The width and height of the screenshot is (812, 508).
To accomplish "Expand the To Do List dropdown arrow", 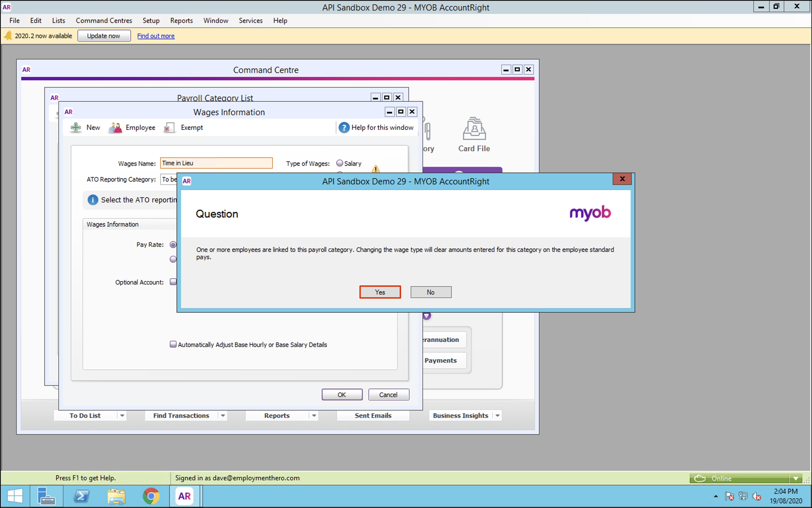I will tap(122, 416).
